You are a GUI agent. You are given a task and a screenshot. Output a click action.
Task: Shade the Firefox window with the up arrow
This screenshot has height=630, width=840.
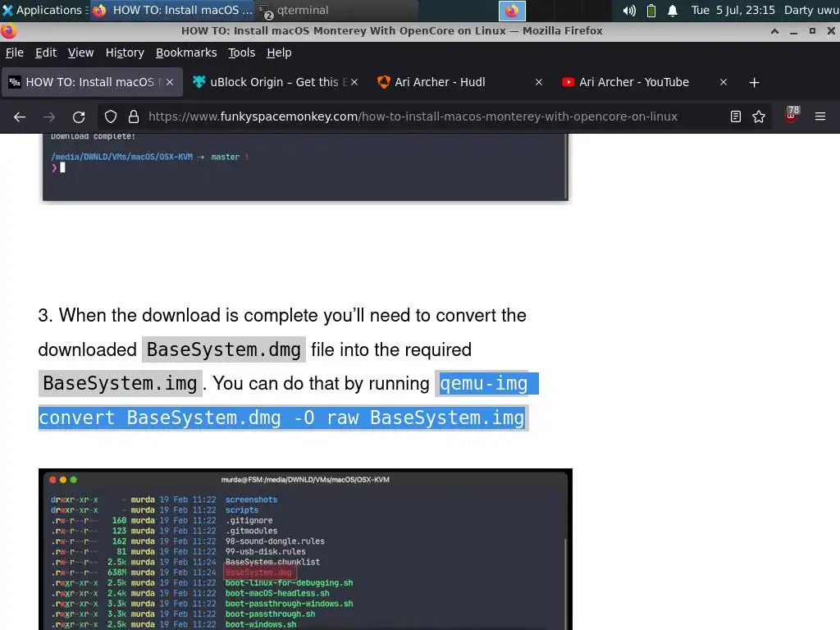coord(774,31)
